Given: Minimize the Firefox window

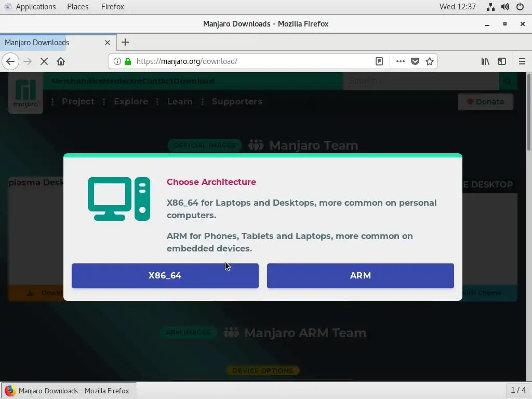Looking at the screenshot, I should (487, 24).
